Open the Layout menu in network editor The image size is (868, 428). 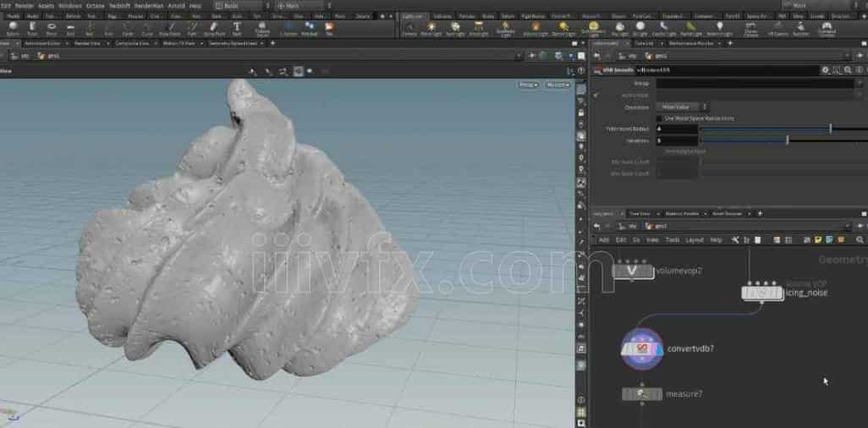(695, 240)
